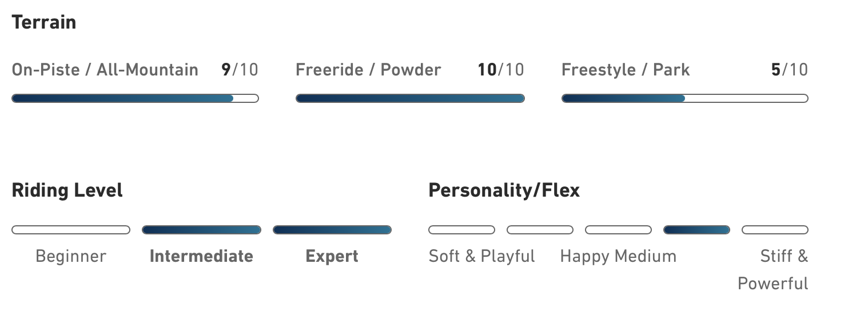Select the filled Intermediate level bar
The width and height of the screenshot is (868, 327).
coord(201,230)
